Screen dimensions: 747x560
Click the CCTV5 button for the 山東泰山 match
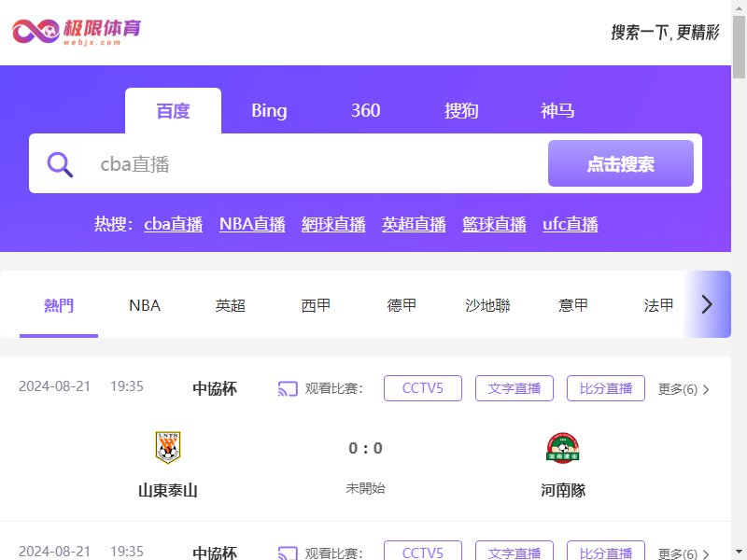pyautogui.click(x=423, y=388)
